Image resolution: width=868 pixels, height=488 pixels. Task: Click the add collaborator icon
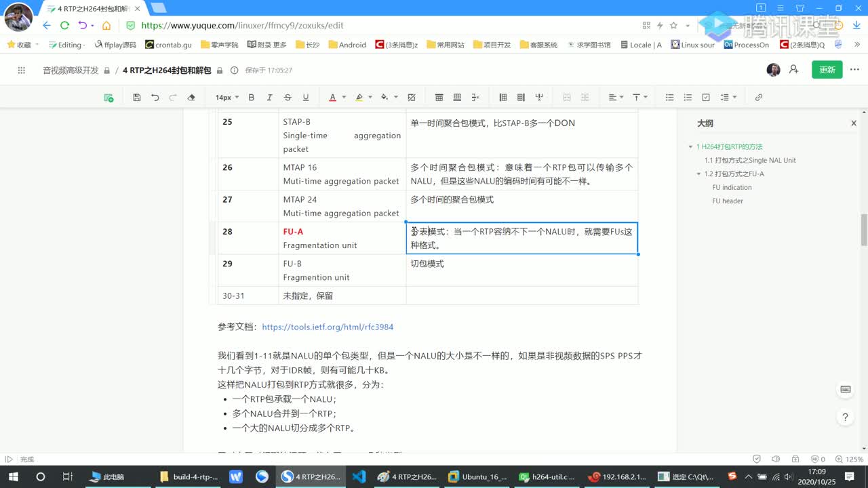pos(794,70)
